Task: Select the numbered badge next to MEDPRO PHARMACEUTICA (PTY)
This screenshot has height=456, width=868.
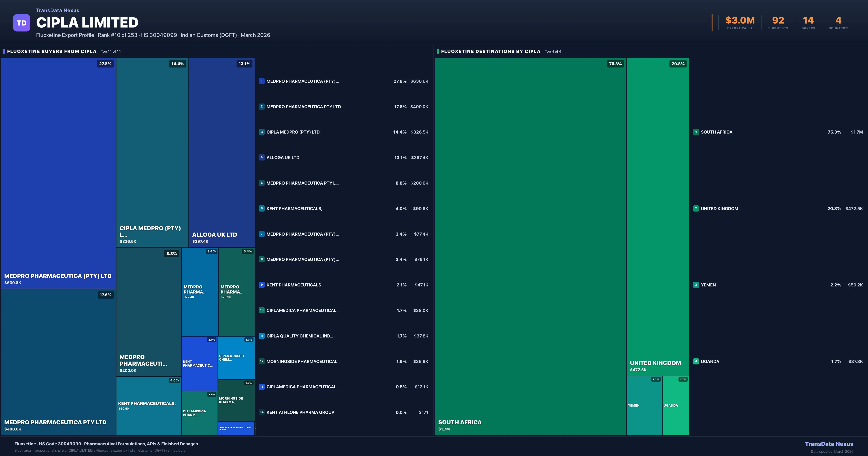Action: coord(261,81)
